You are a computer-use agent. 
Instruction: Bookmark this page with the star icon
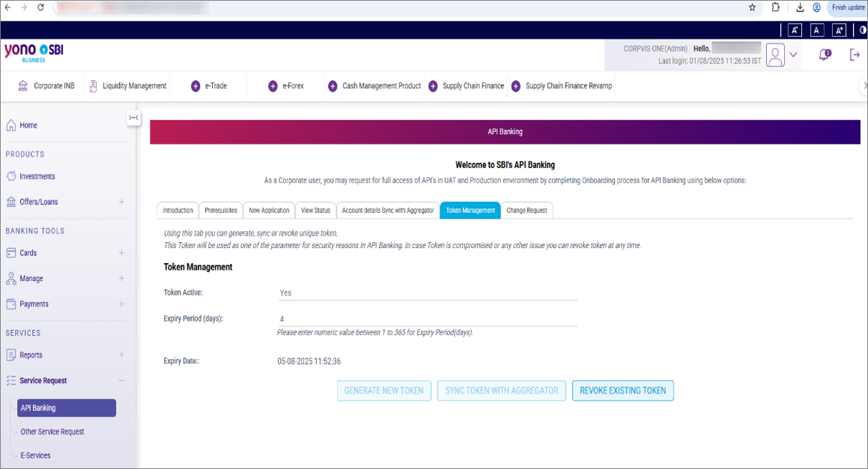[x=753, y=7]
